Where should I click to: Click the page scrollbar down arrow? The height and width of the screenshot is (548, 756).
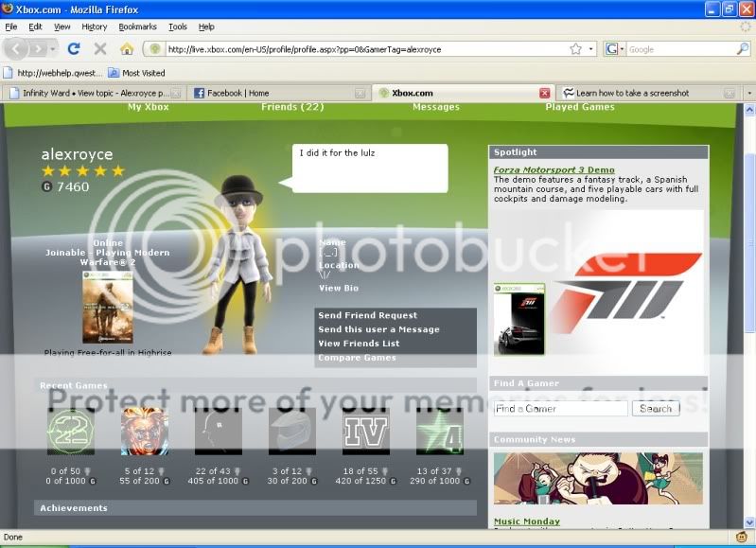[749, 522]
